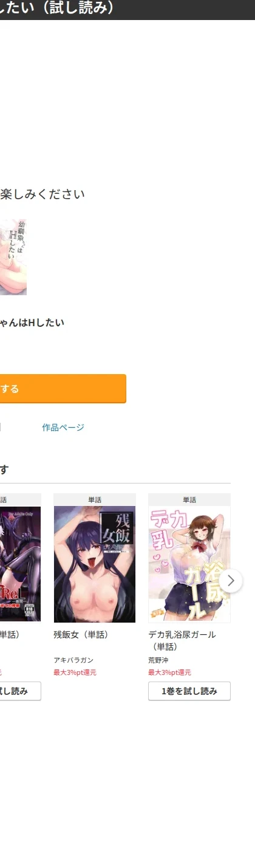
Task: Open the 作品ページ link
Action: pos(63,428)
